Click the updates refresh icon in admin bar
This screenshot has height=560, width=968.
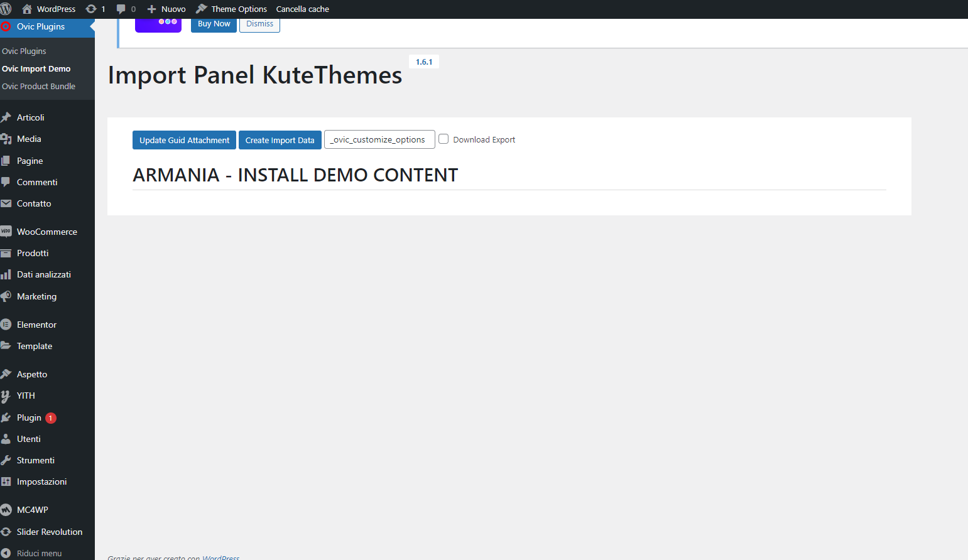pyautogui.click(x=91, y=9)
